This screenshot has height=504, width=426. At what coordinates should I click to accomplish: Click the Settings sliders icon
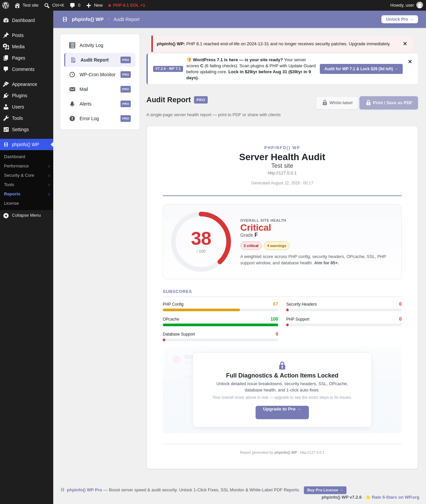pos(6,129)
